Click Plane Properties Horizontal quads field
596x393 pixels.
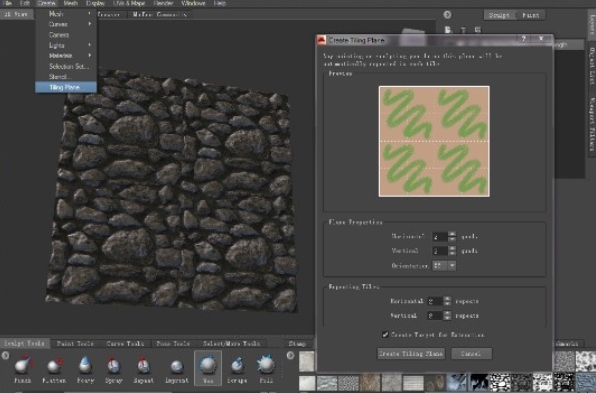(440, 237)
